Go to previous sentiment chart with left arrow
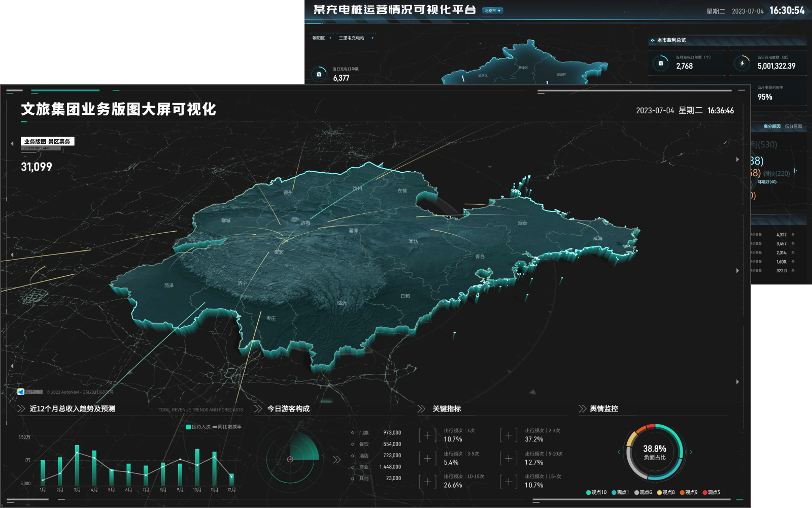 (x=619, y=452)
